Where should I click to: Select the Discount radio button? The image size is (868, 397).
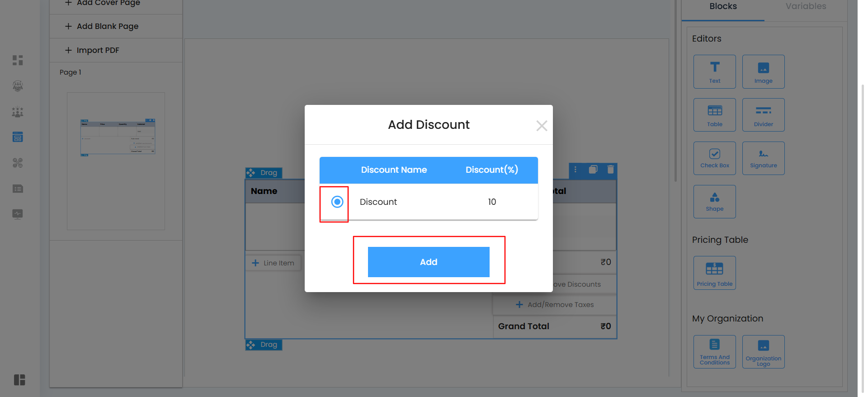tap(337, 202)
